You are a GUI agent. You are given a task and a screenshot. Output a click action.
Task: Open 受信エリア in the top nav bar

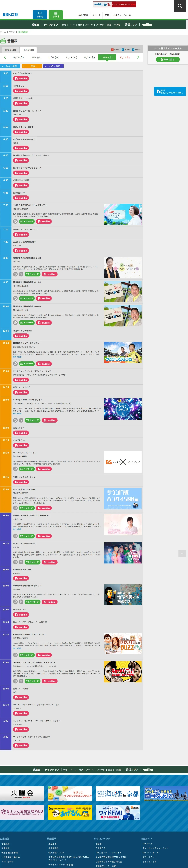click(x=131, y=25)
